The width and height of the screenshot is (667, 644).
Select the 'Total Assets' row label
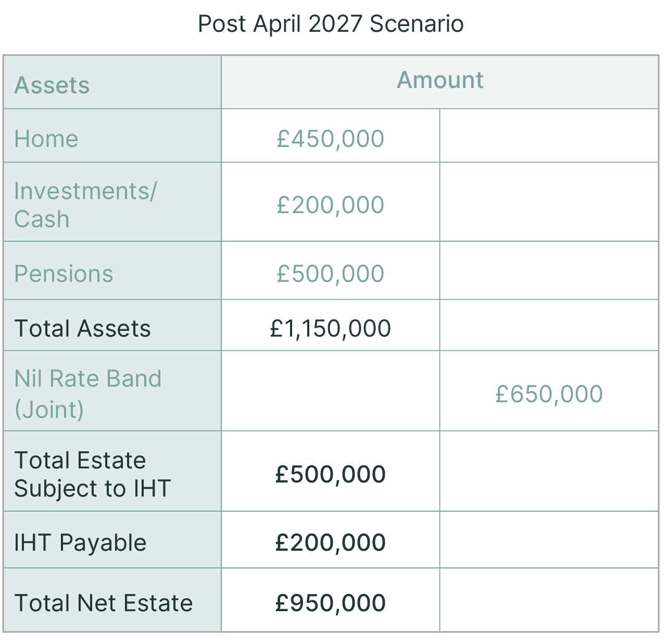pyautogui.click(x=82, y=329)
